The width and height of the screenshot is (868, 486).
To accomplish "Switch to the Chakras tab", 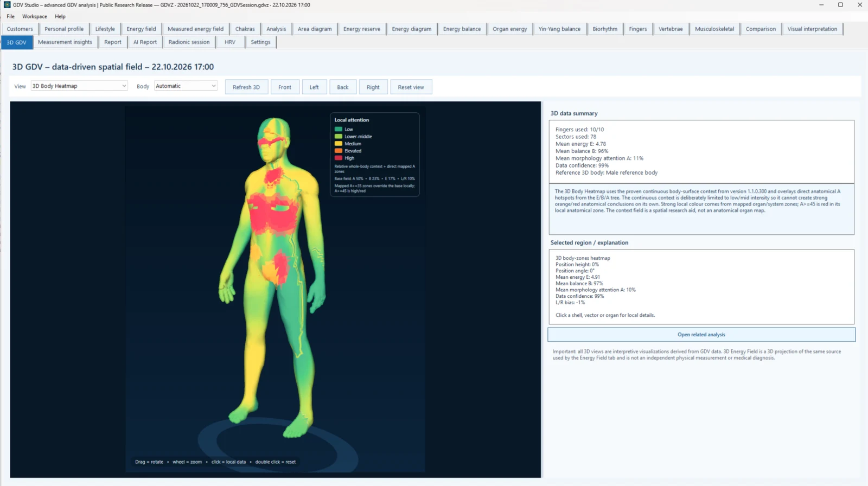I will (245, 29).
